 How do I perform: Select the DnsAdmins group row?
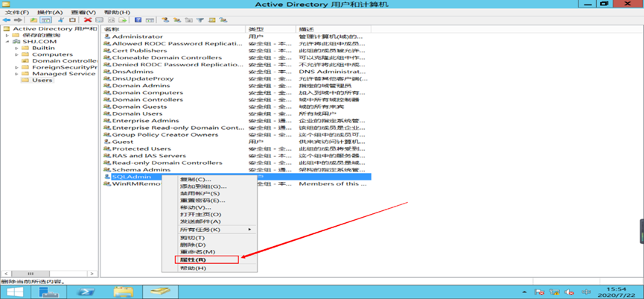coord(236,72)
